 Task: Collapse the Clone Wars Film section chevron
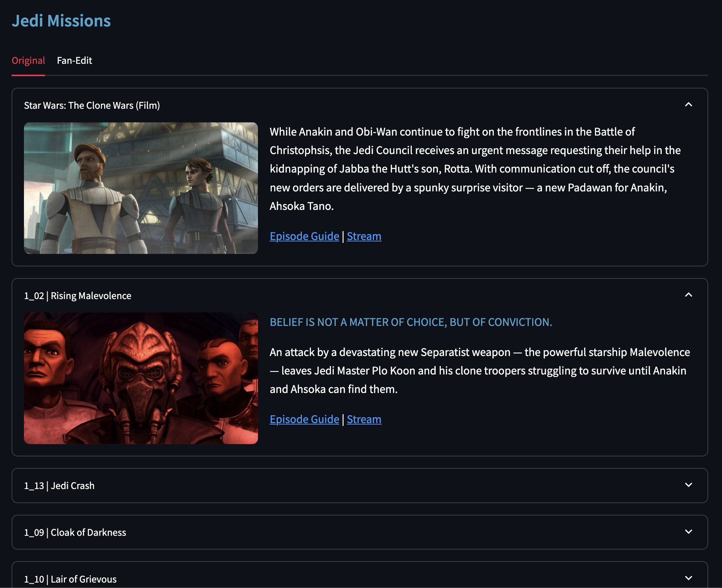(688, 105)
